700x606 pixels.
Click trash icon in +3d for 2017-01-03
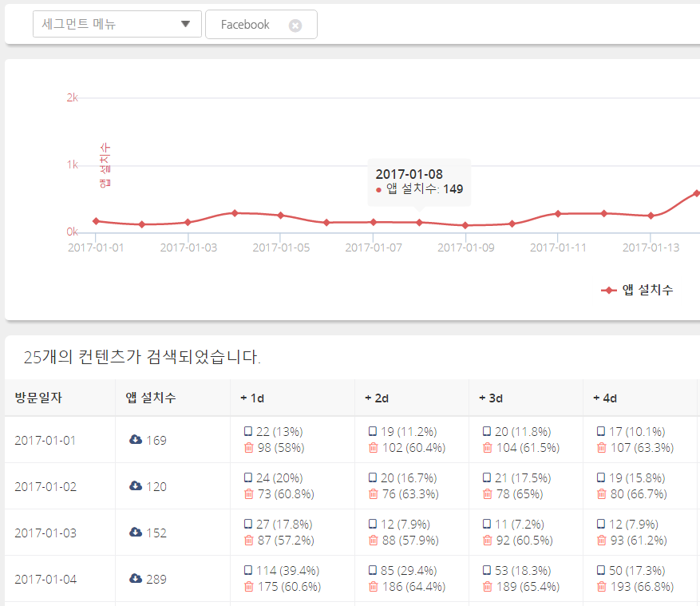487,541
